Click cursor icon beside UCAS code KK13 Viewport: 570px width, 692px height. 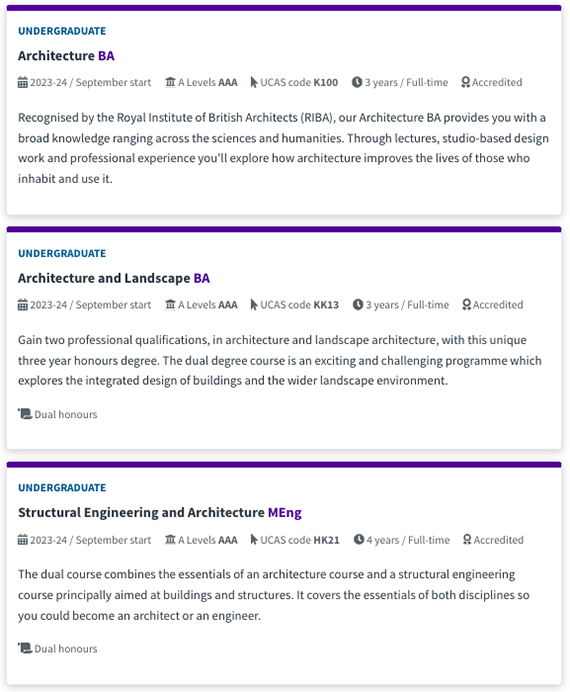coord(254,305)
